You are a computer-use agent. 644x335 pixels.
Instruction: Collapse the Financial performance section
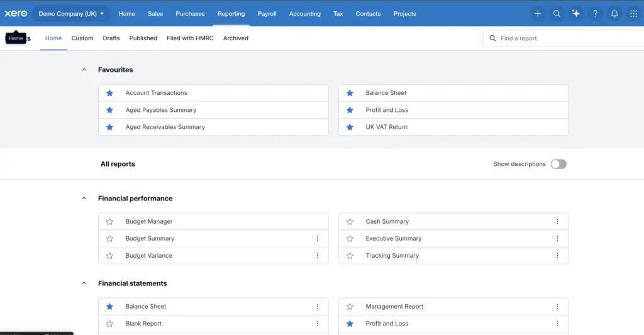click(84, 198)
